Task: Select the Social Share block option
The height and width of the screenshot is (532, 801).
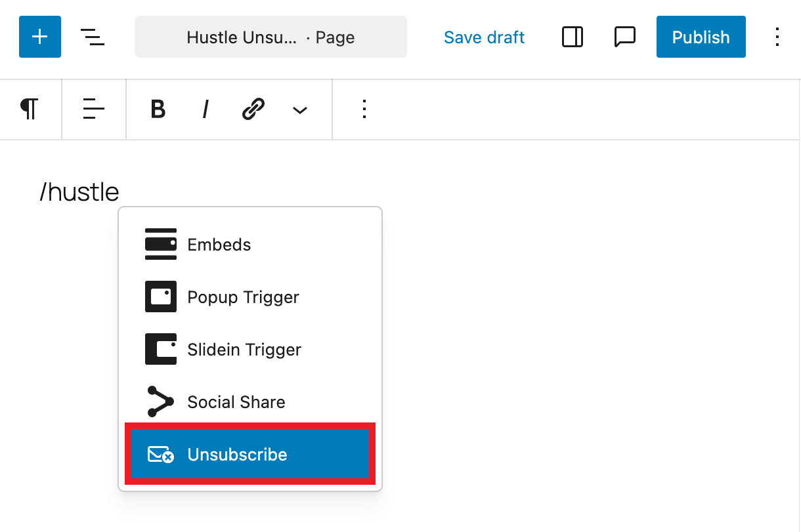Action: 250,402
